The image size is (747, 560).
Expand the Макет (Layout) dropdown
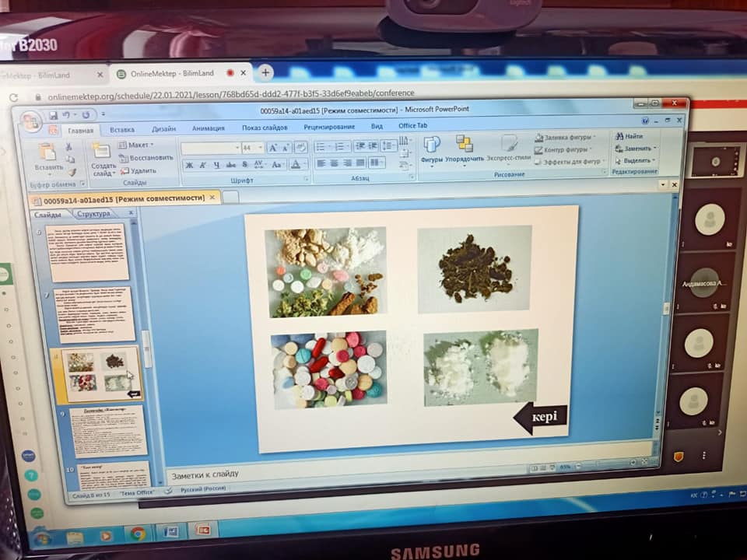click(x=137, y=145)
